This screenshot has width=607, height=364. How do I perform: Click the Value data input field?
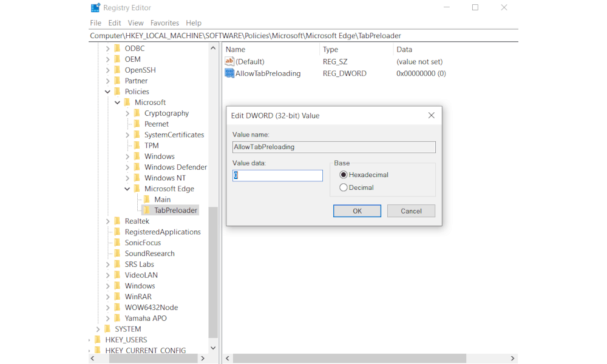coord(277,175)
